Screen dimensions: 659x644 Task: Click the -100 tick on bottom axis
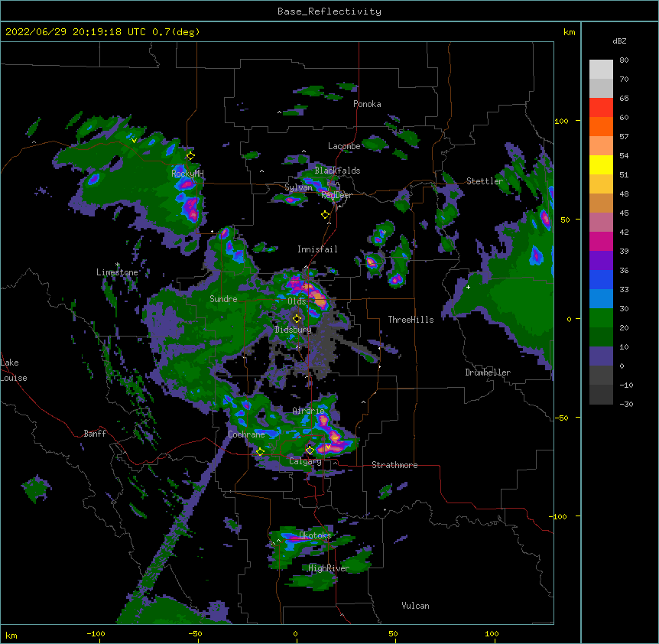pos(96,633)
